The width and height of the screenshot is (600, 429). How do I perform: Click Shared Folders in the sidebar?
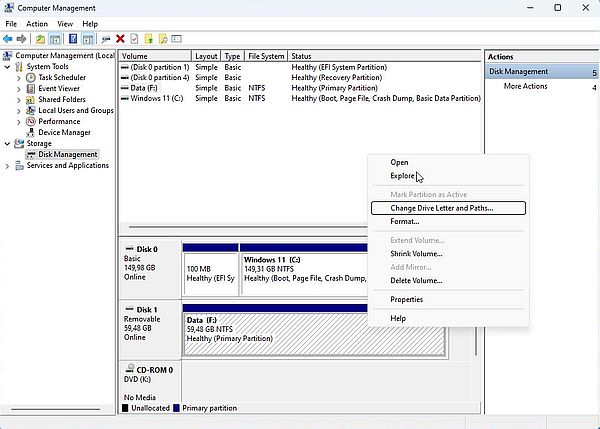pyautogui.click(x=62, y=99)
